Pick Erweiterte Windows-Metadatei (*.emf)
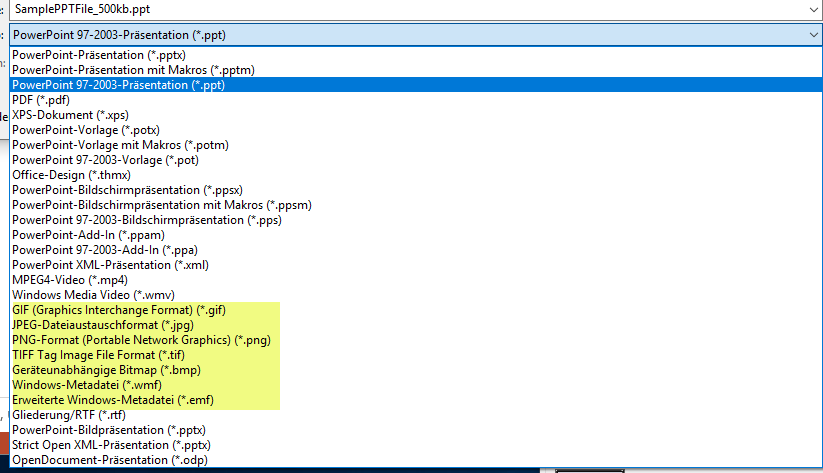 click(416, 400)
